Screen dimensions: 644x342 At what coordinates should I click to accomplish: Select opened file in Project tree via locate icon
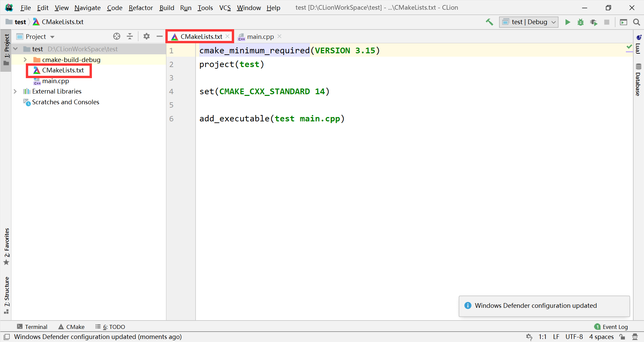(x=116, y=36)
